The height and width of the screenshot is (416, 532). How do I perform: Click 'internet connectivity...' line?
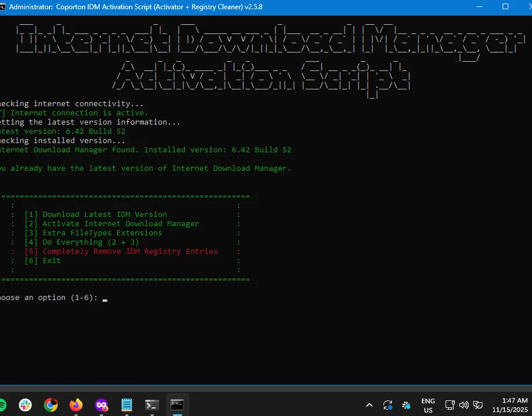89,104
